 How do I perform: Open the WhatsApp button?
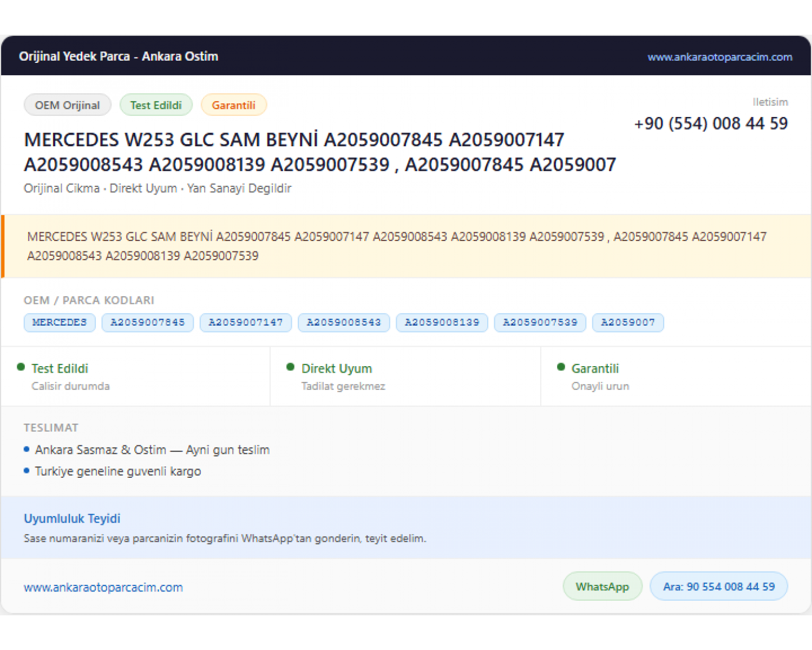(x=603, y=587)
